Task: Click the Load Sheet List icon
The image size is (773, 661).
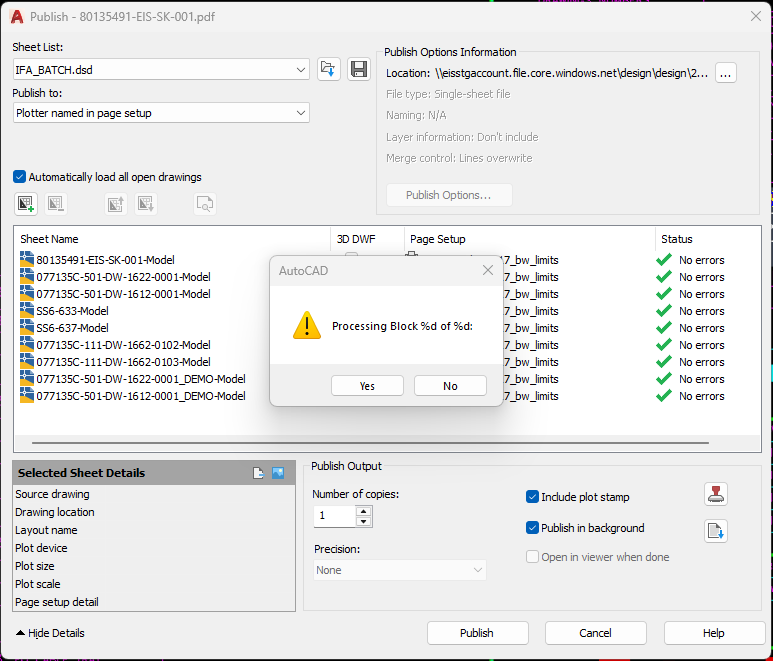Action: click(x=329, y=69)
